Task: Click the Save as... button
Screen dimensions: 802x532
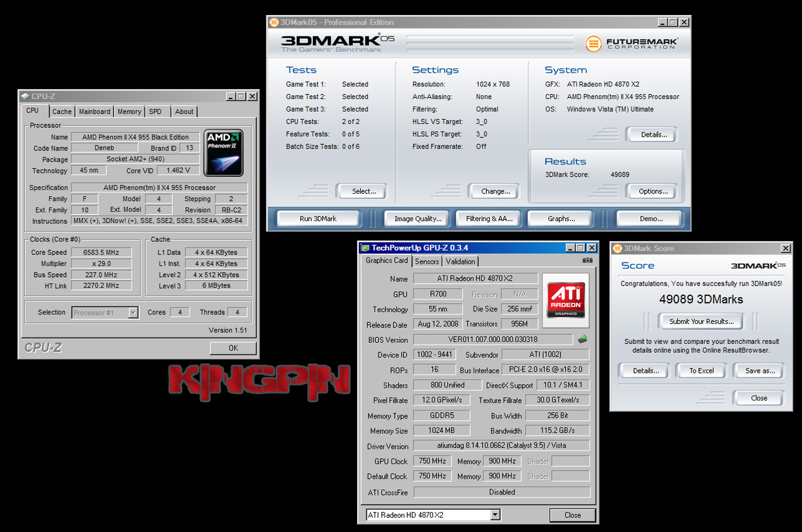Action: 759,370
